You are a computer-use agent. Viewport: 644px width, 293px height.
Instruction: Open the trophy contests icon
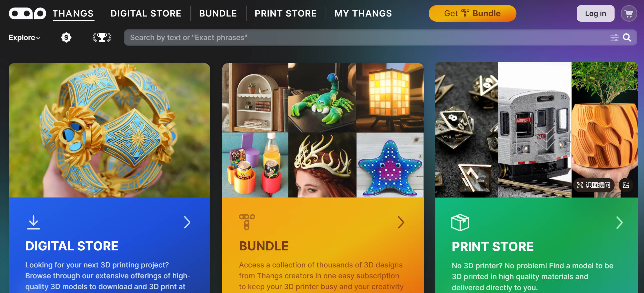coord(102,37)
